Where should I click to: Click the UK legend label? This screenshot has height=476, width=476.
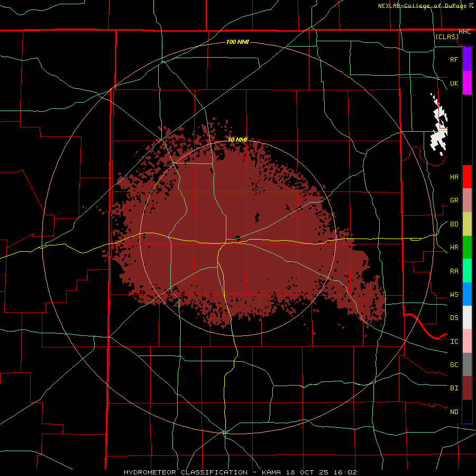click(x=454, y=83)
